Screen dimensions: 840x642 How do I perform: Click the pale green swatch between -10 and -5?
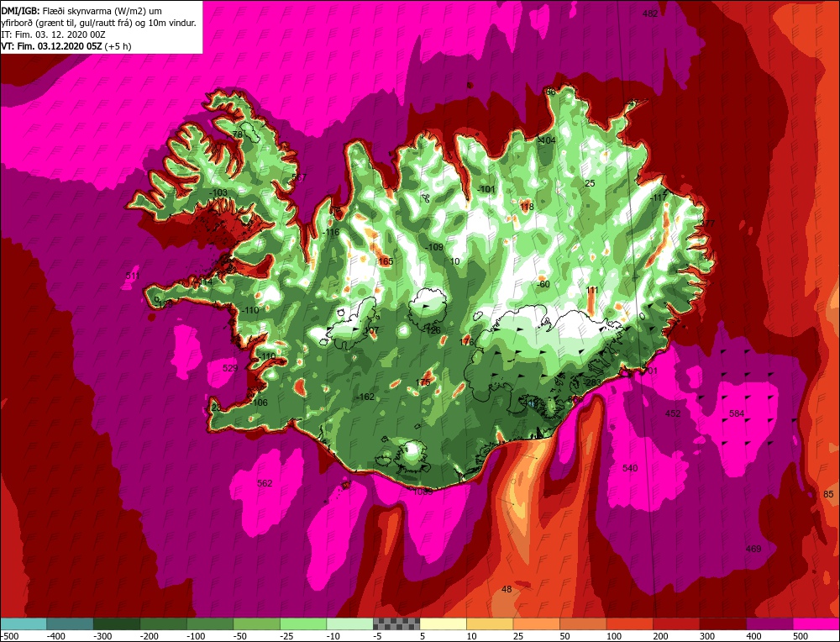pos(349,624)
